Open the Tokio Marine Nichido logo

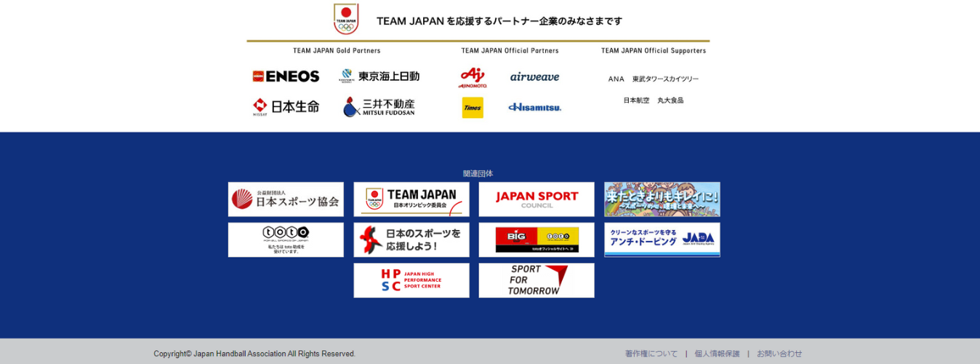379,76
